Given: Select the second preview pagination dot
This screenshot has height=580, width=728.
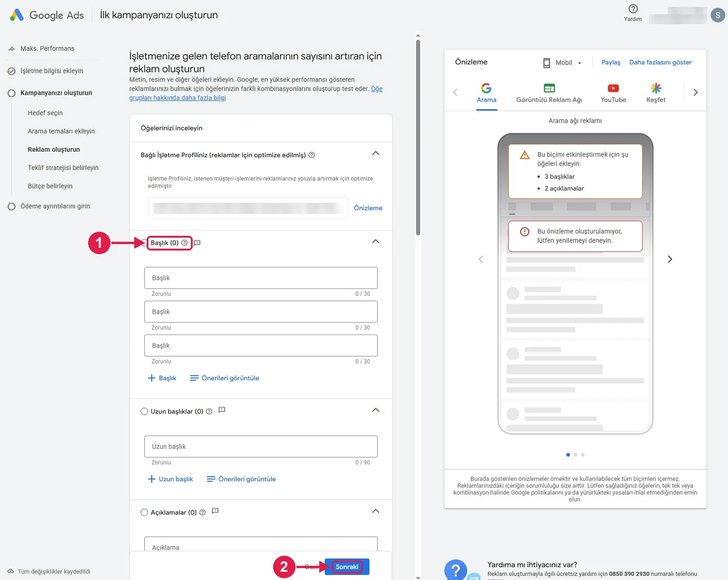Looking at the screenshot, I should tap(575, 455).
